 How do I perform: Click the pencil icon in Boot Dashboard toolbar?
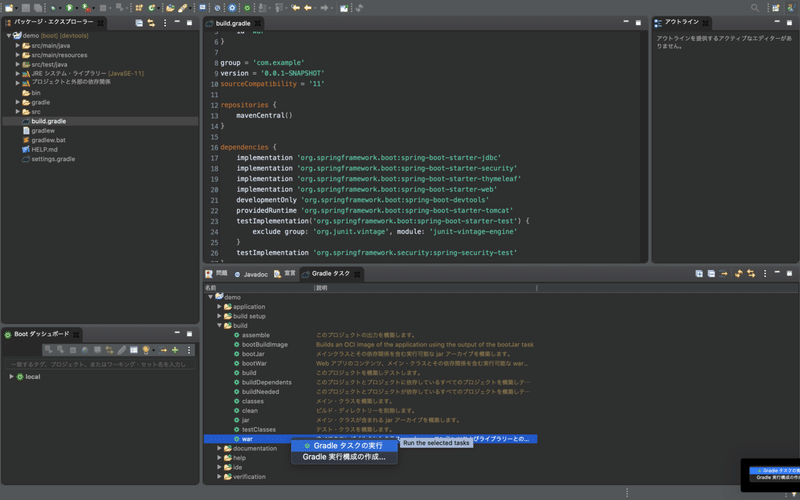pos(121,350)
